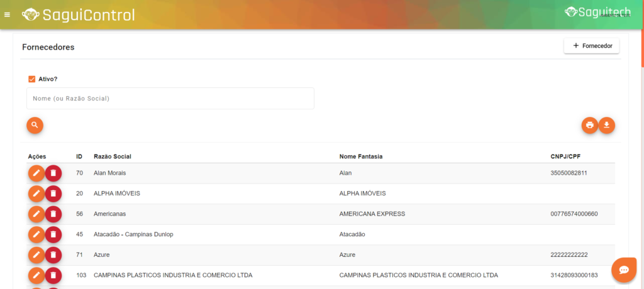The width and height of the screenshot is (644, 289).
Task: Download the suppliers list
Action: (606, 125)
